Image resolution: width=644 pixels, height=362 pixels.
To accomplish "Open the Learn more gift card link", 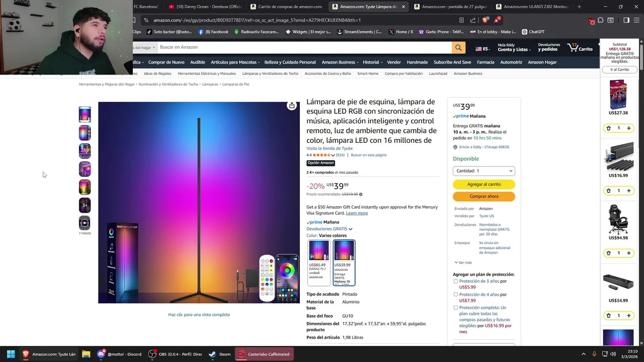I will click(x=357, y=213).
